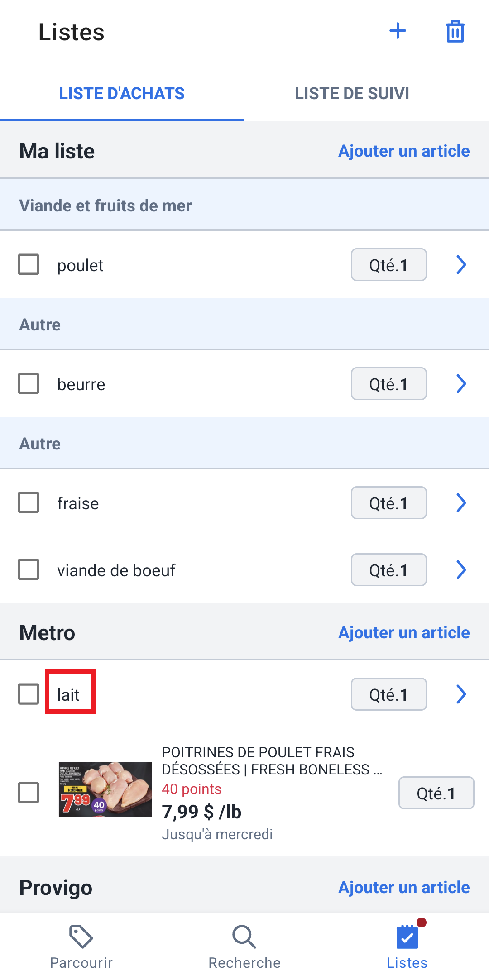Tap Ajouter un article for Ma liste
This screenshot has height=980, width=489.
(404, 151)
